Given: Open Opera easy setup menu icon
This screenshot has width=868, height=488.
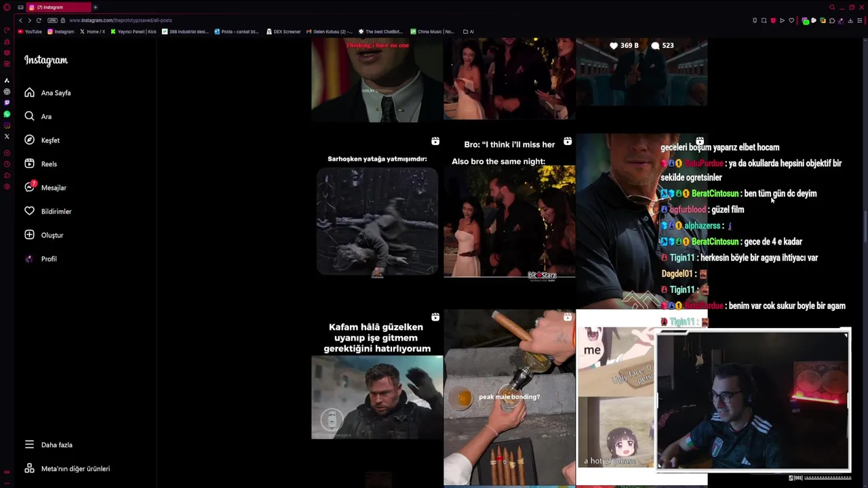Looking at the screenshot, I should pyautogui.click(x=859, y=20).
